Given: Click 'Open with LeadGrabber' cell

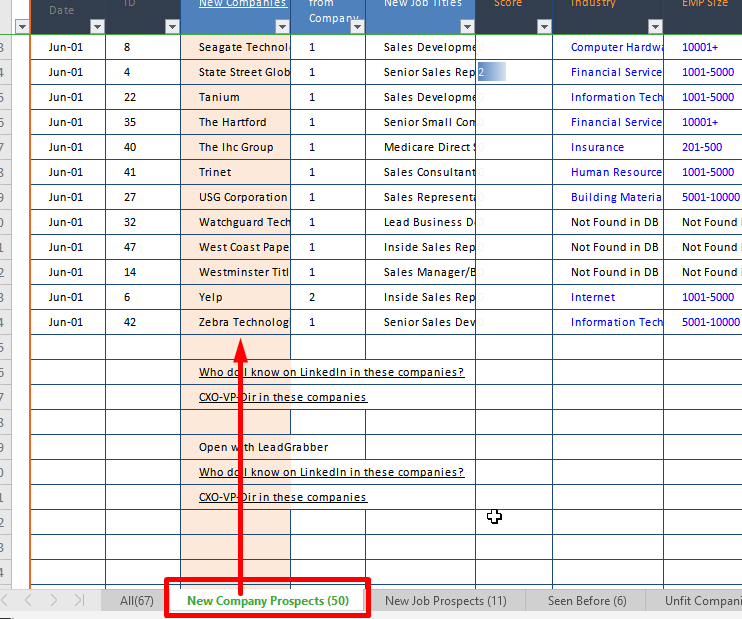Looking at the screenshot, I should [x=264, y=447].
